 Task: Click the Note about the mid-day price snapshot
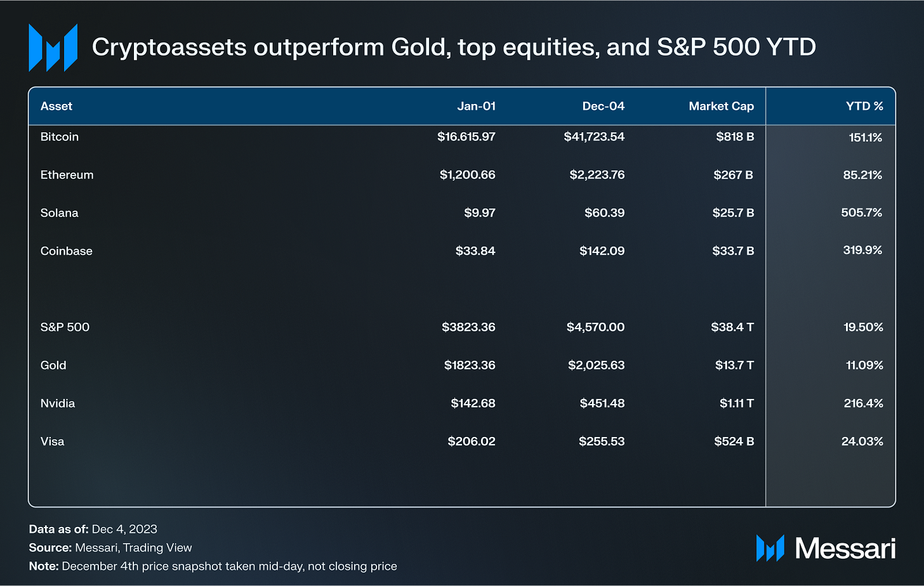pyautogui.click(x=213, y=566)
